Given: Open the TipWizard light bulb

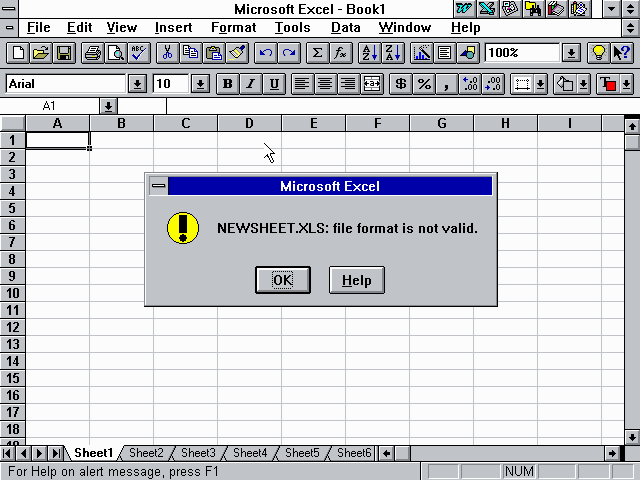Looking at the screenshot, I should point(598,53).
